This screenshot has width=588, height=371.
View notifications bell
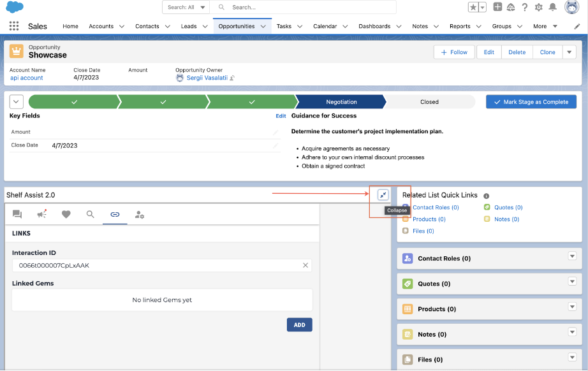pos(553,7)
